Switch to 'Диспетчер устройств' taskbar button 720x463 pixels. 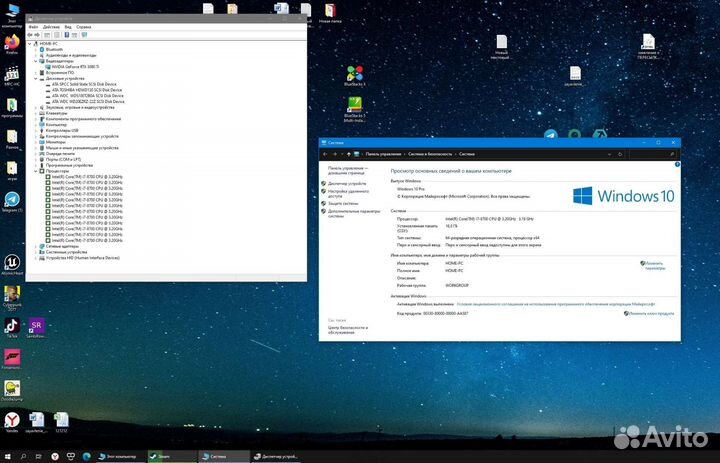(276, 457)
